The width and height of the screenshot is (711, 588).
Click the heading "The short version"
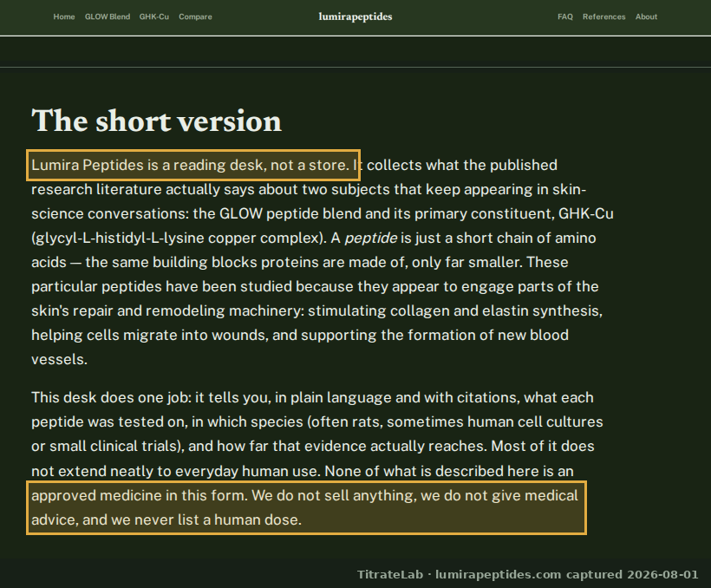156,121
